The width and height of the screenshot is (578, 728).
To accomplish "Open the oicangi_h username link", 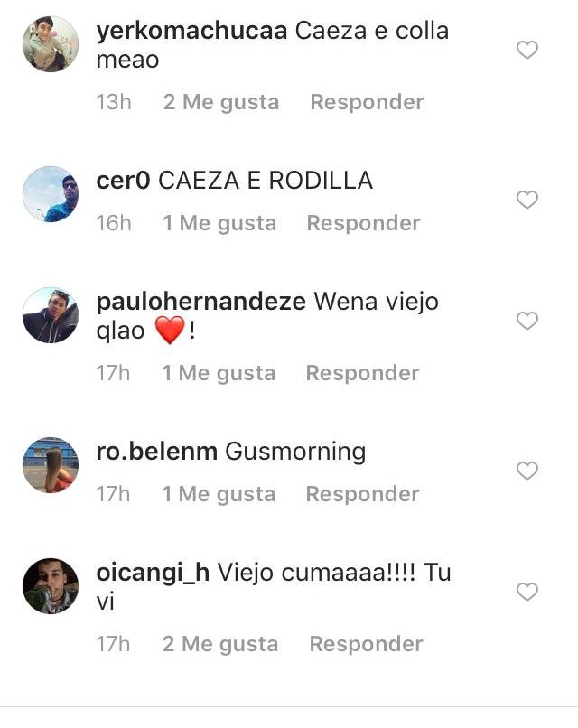I will click(x=153, y=573).
